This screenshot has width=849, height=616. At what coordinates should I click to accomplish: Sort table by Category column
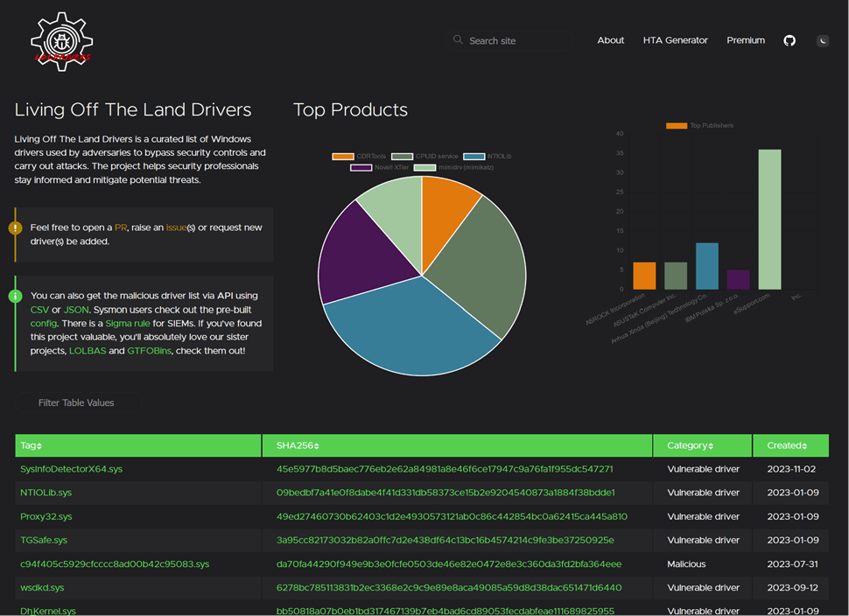(x=690, y=446)
